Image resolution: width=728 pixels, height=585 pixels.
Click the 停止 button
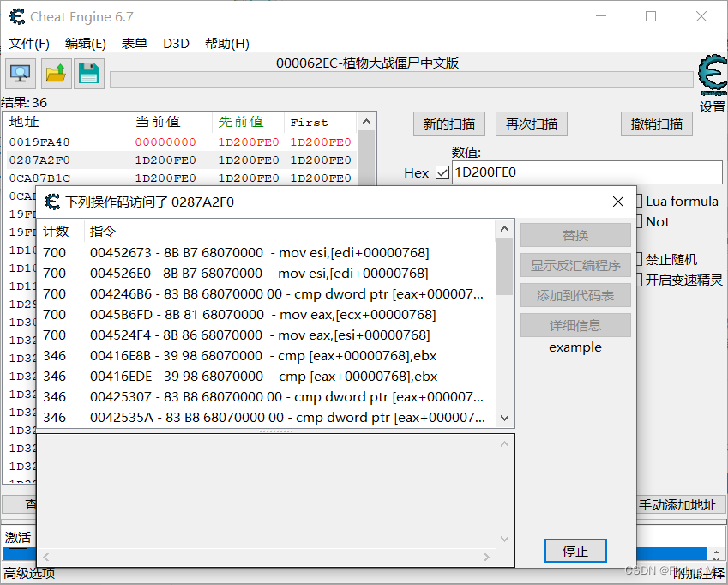[575, 551]
